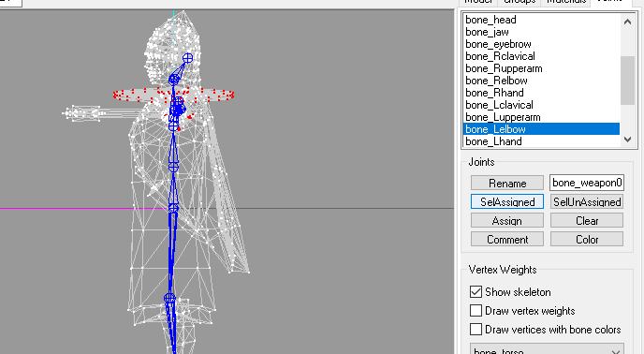This screenshot has width=644, height=354.
Task: Click the joint list scrollbar thumb
Action: 627,81
